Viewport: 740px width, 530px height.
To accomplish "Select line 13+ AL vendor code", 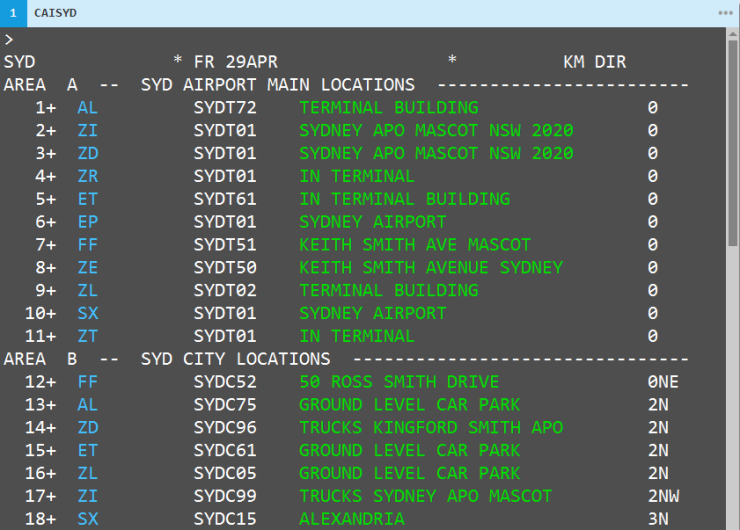I will [x=88, y=405].
